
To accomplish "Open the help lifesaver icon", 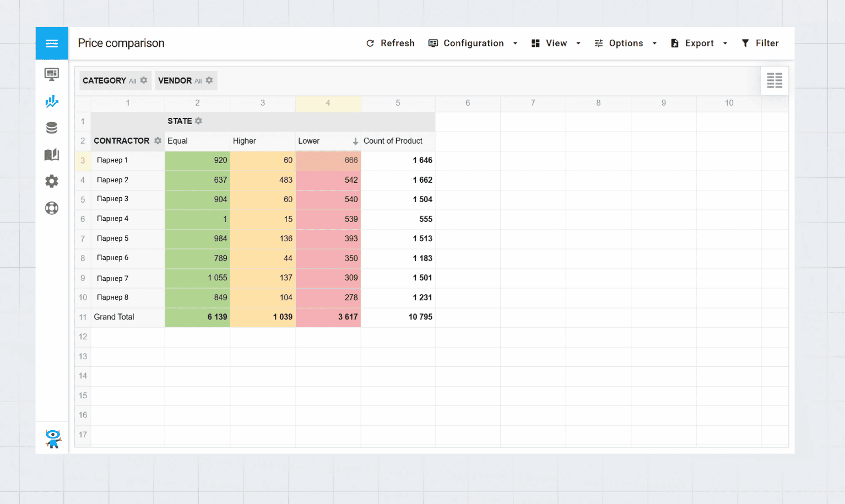I will pyautogui.click(x=51, y=208).
